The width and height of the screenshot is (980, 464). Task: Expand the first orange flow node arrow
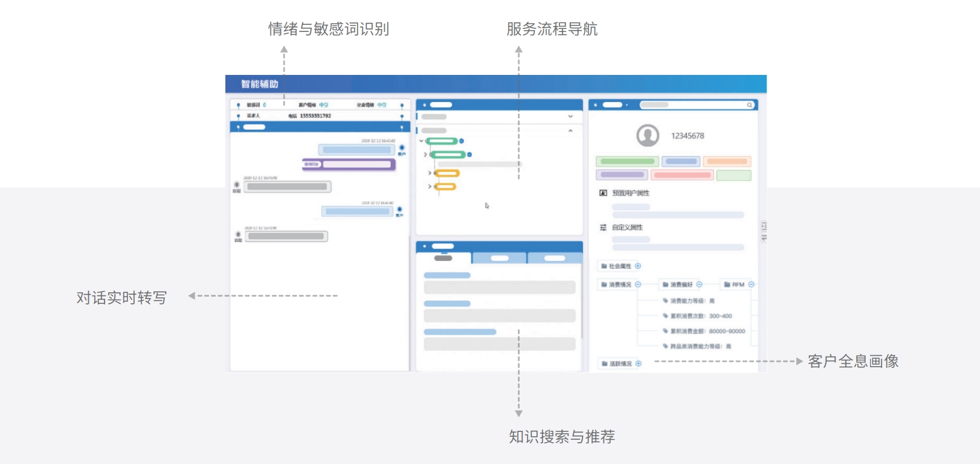430,173
